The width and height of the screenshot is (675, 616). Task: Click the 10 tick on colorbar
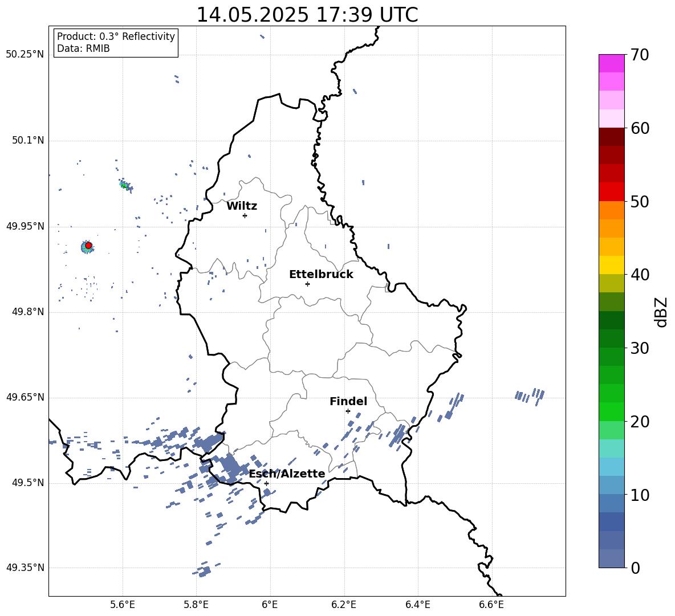[639, 495]
